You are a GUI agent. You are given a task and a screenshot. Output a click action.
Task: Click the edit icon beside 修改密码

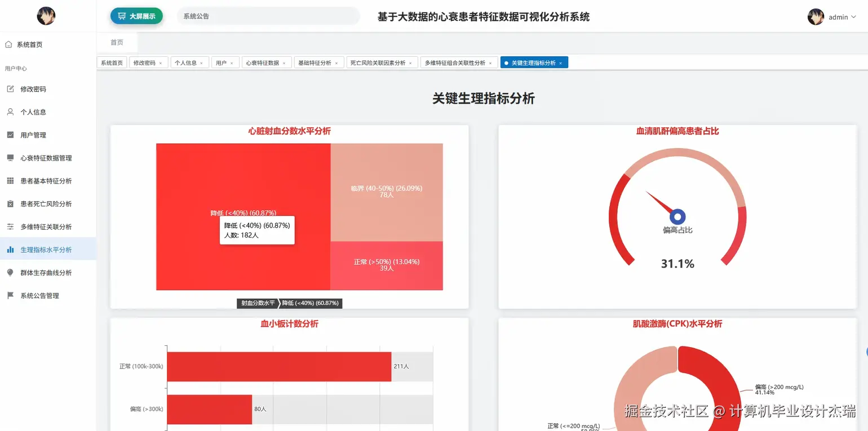click(10, 89)
